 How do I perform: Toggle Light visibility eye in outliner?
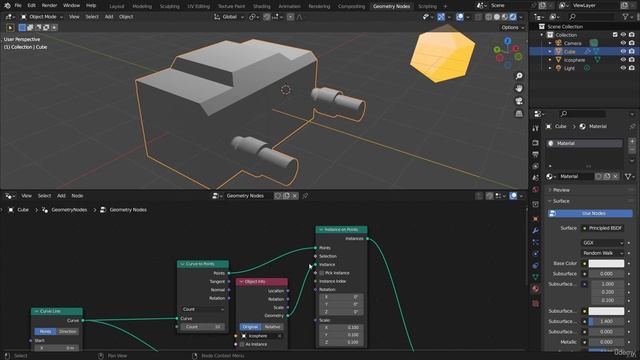623,68
